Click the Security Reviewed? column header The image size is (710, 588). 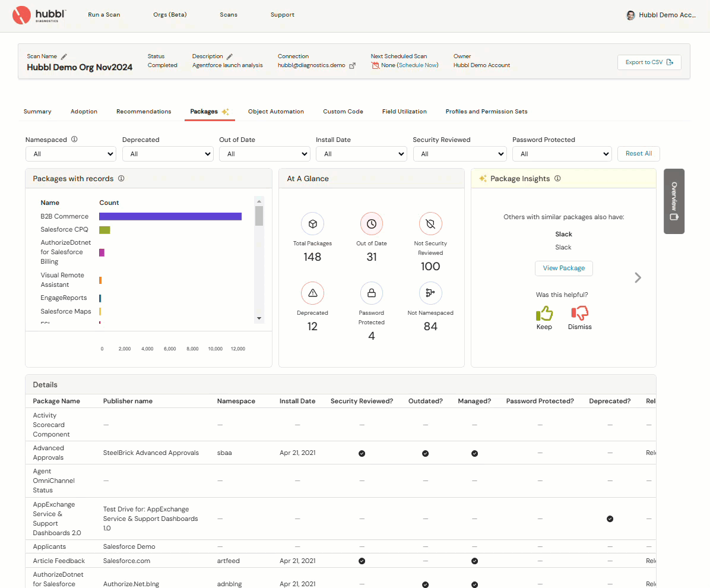click(362, 401)
